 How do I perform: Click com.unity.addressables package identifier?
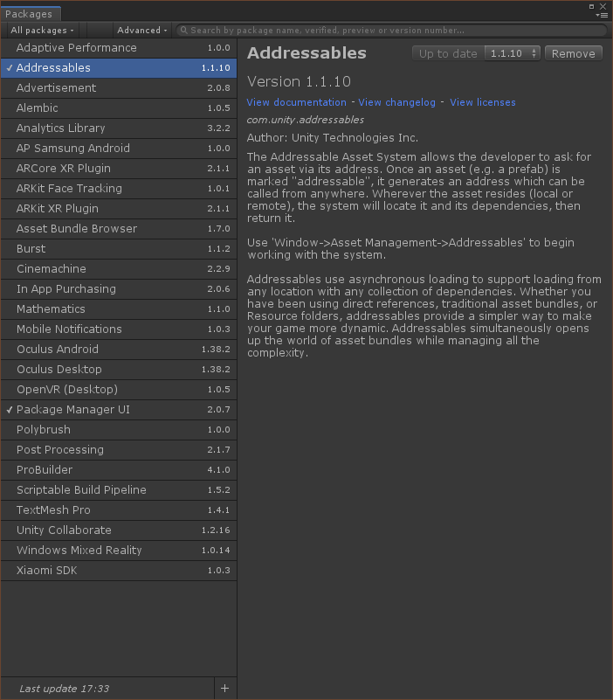pyautogui.click(x=306, y=120)
